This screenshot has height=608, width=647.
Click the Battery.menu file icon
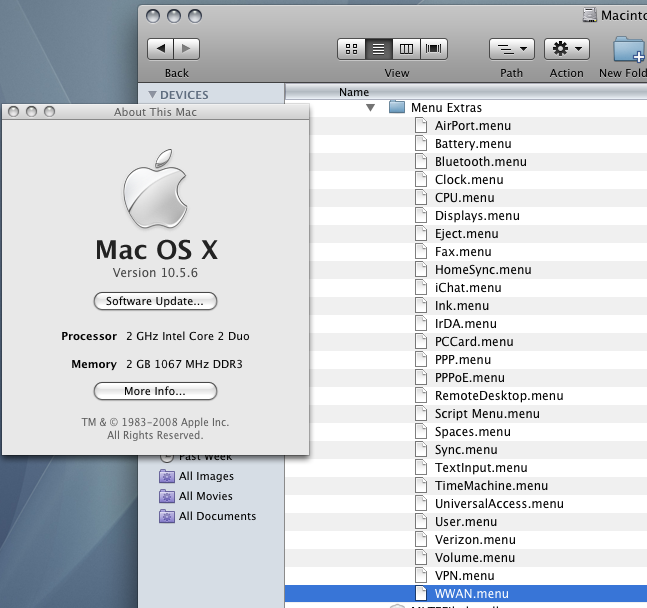[x=421, y=144]
